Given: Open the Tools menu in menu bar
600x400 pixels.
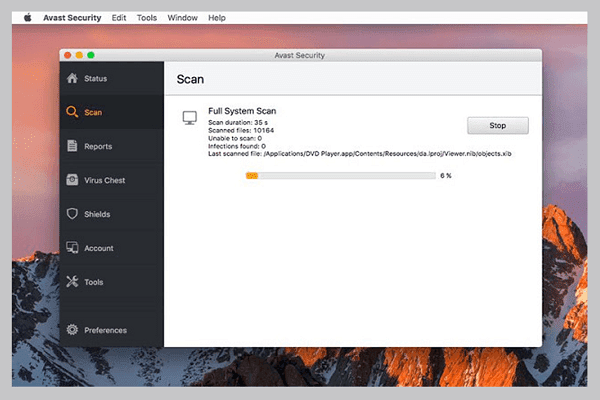Looking at the screenshot, I should coord(147,18).
